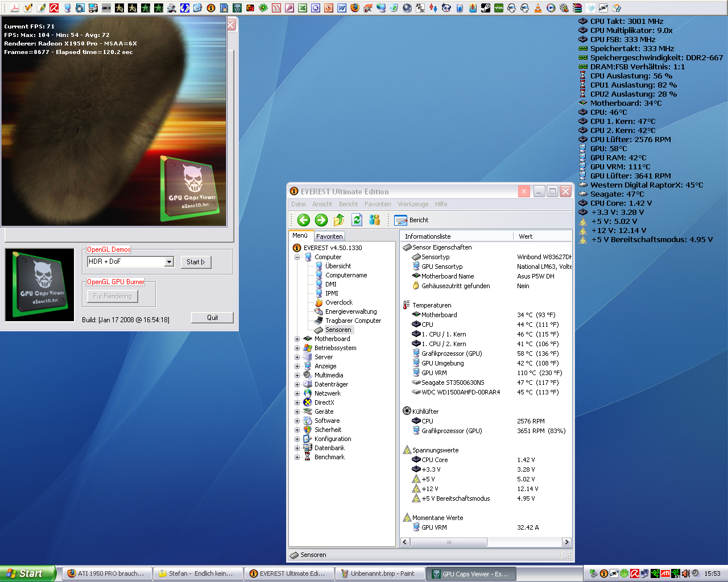Expand the Datenträger tree node
Viewport: 728px width, 582px height.
click(297, 384)
